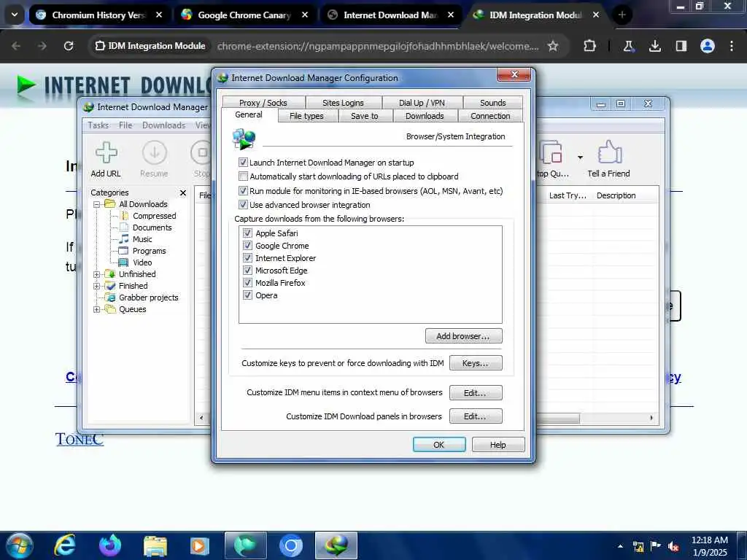Image resolution: width=747 pixels, height=560 pixels.
Task: Toggle Chrome side panel icon
Action: (681, 46)
